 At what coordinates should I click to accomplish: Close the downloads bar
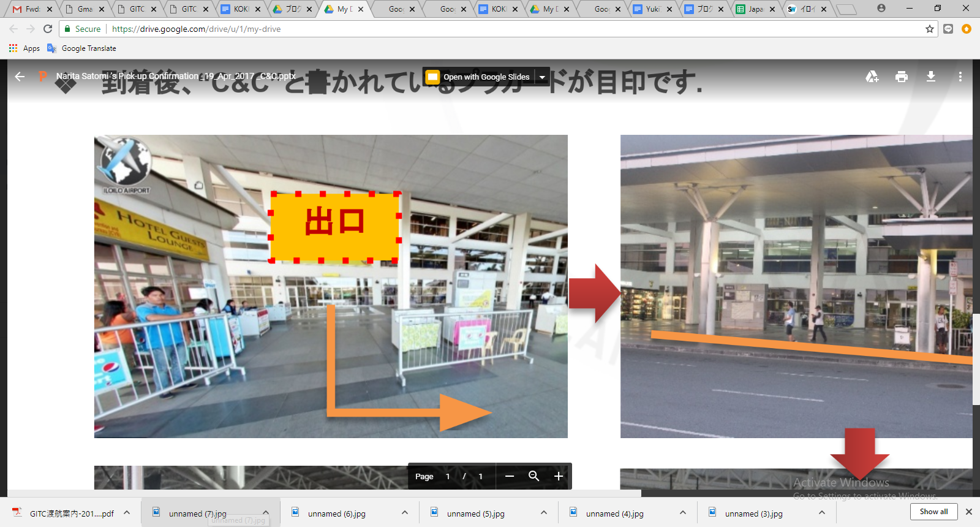click(x=969, y=512)
